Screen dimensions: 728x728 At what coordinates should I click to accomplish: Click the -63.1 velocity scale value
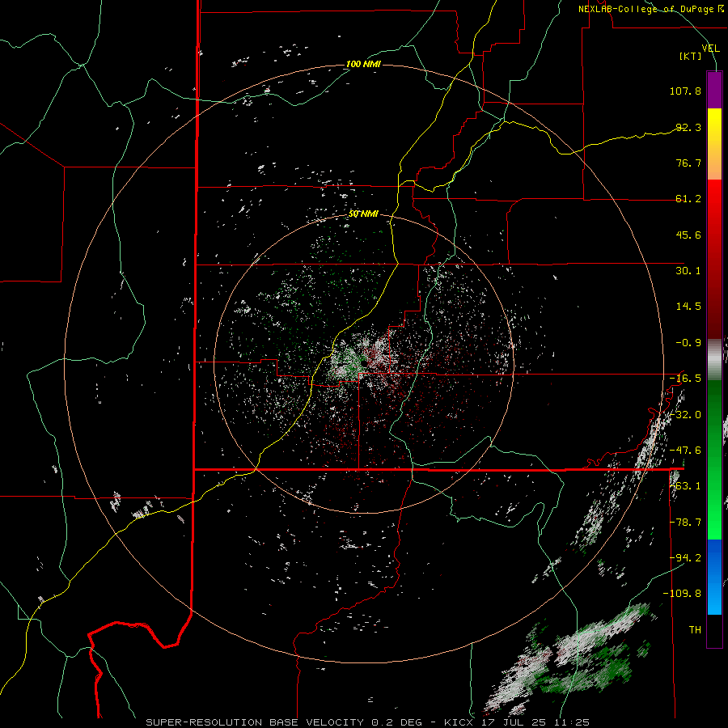685,486
